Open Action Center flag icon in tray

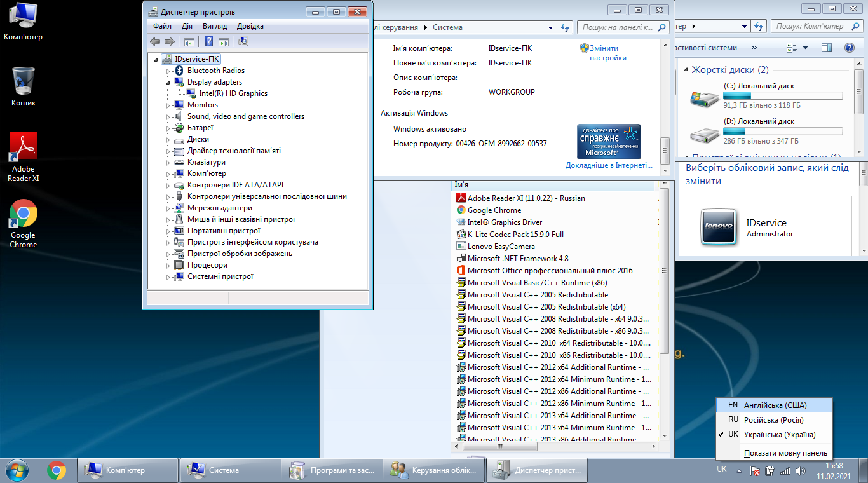[755, 471]
